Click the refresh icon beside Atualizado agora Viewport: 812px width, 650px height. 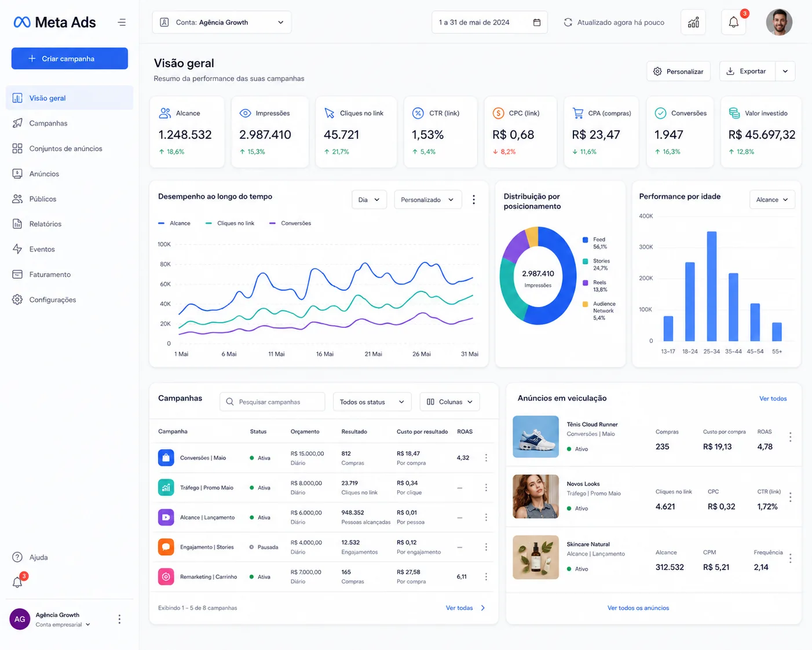568,23
